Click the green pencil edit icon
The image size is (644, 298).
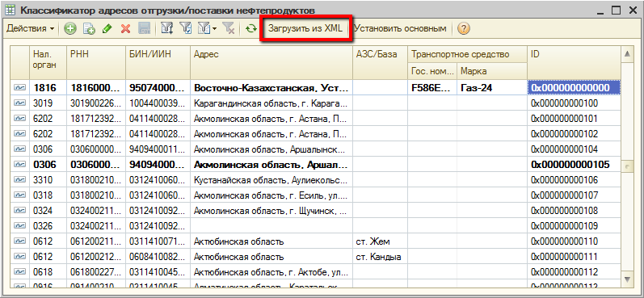(x=107, y=29)
